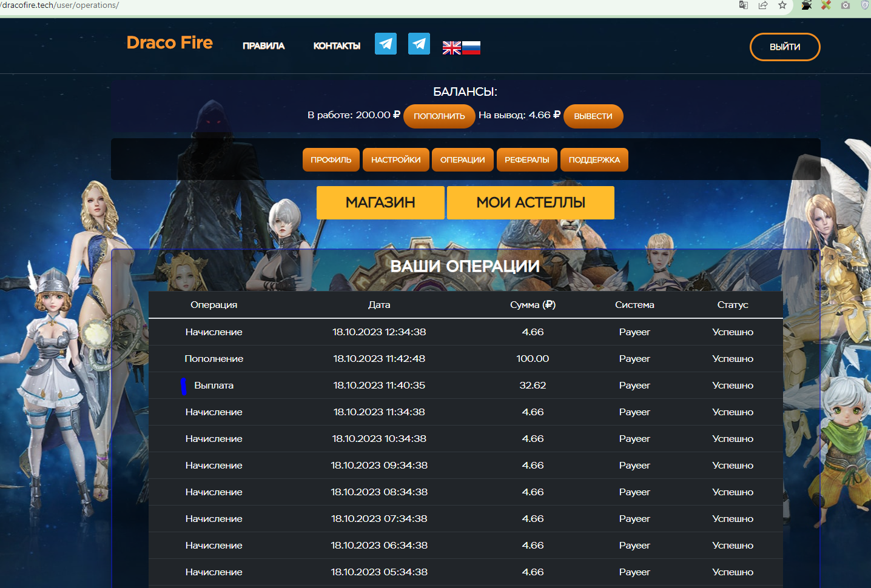Click Payeer in the Пополнение row
871x588 pixels.
[634, 359]
